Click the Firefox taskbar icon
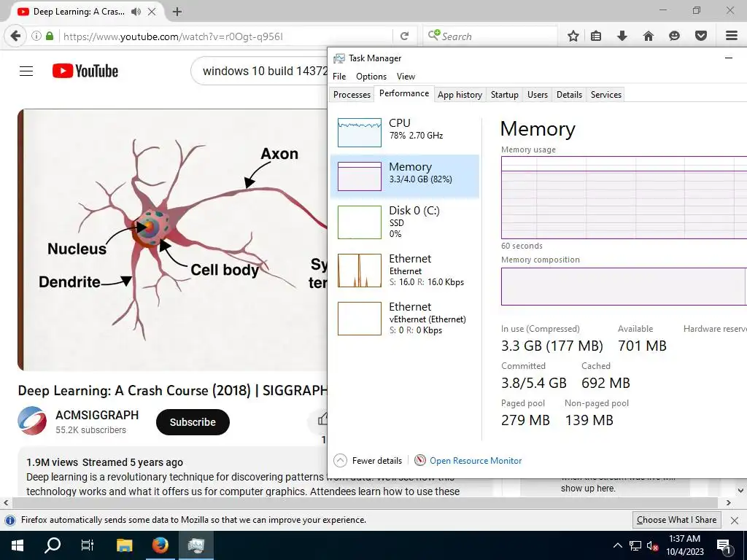 click(x=160, y=545)
